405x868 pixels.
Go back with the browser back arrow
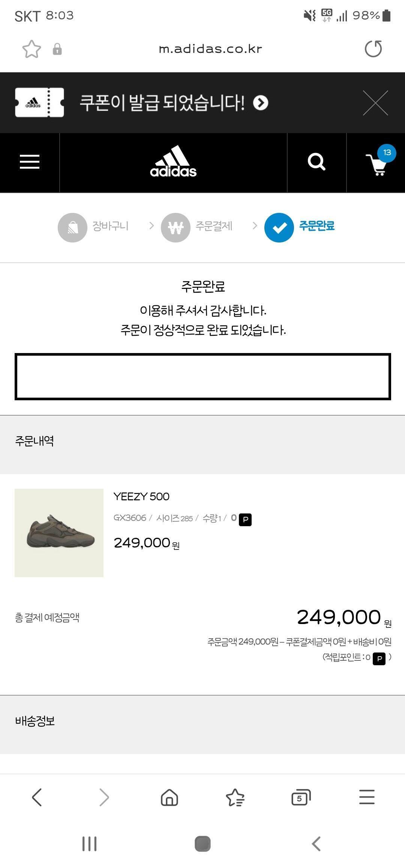coord(37,797)
